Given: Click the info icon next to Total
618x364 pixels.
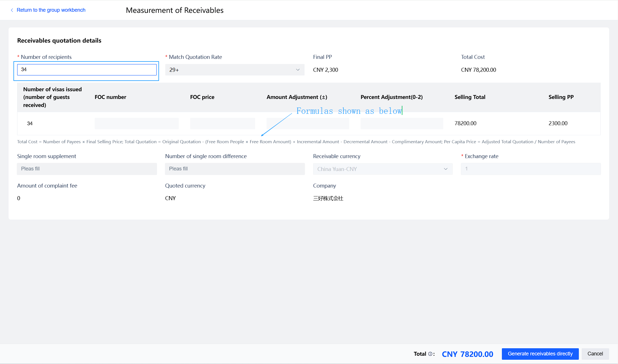Looking at the screenshot, I should point(430,354).
